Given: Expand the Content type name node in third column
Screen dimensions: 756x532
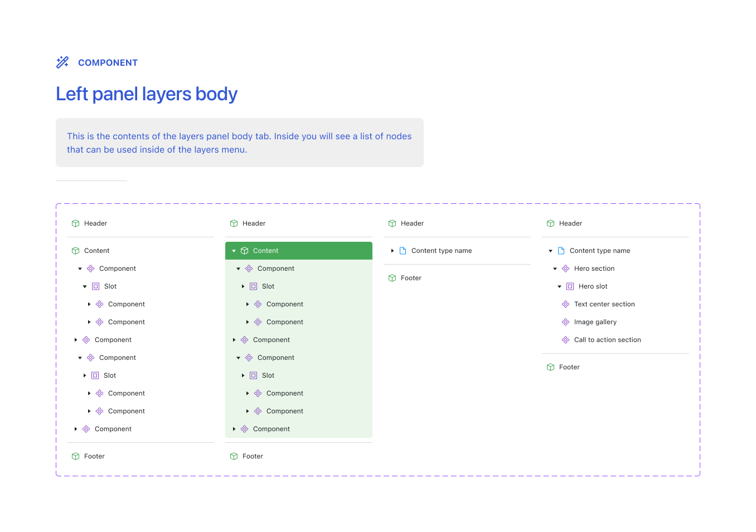Looking at the screenshot, I should [x=392, y=250].
